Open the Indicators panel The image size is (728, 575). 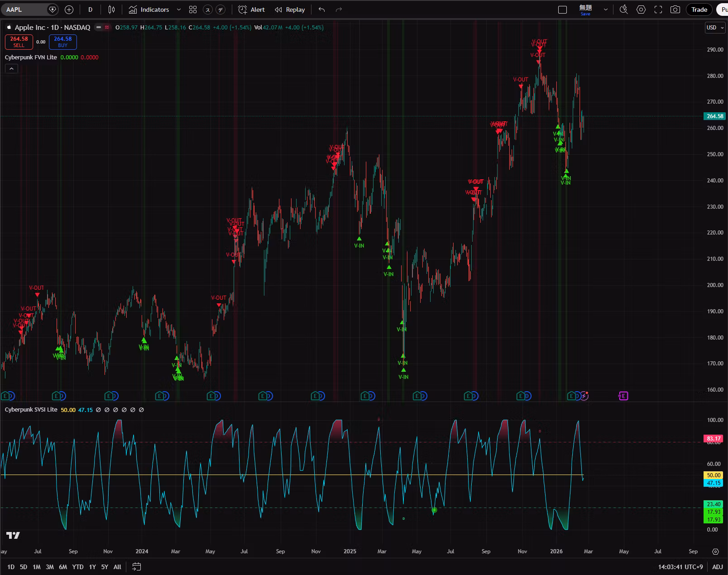(149, 10)
